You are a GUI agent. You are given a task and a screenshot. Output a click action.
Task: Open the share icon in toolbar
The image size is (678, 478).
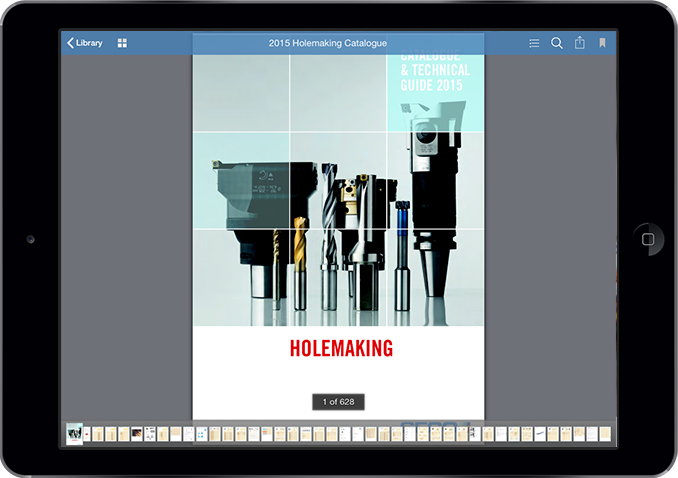coord(579,42)
